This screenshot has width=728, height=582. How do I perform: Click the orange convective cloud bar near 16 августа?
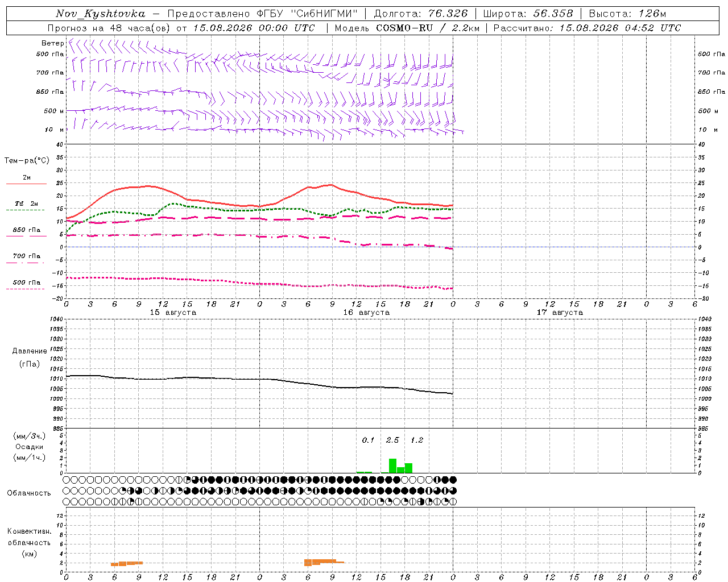point(324,562)
